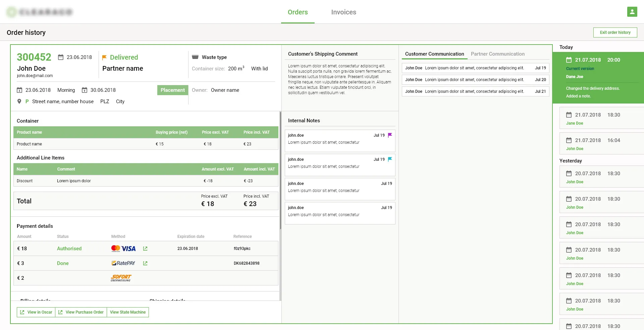Click the order details vertical scrollbar
Image resolution: width=644 pixels, height=330 pixels.
280,171
